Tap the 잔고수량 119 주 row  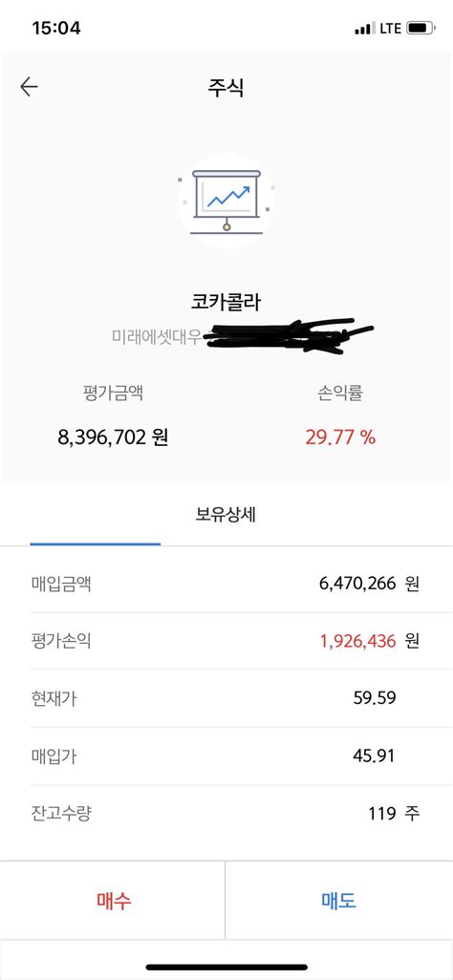[226, 814]
